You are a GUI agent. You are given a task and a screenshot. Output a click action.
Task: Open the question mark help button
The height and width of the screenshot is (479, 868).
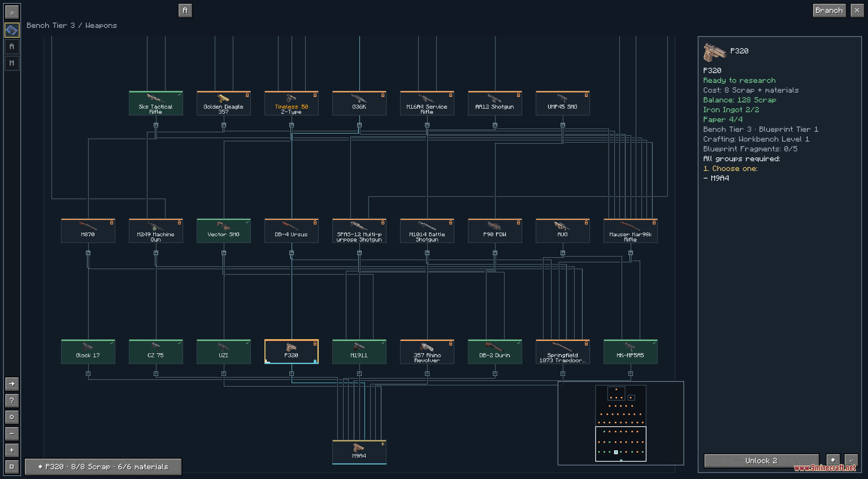12,400
